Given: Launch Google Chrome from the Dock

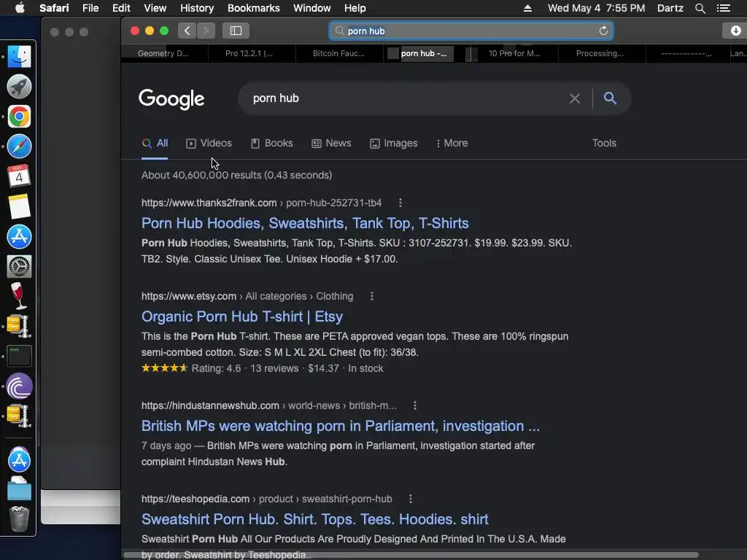Looking at the screenshot, I should (19, 117).
